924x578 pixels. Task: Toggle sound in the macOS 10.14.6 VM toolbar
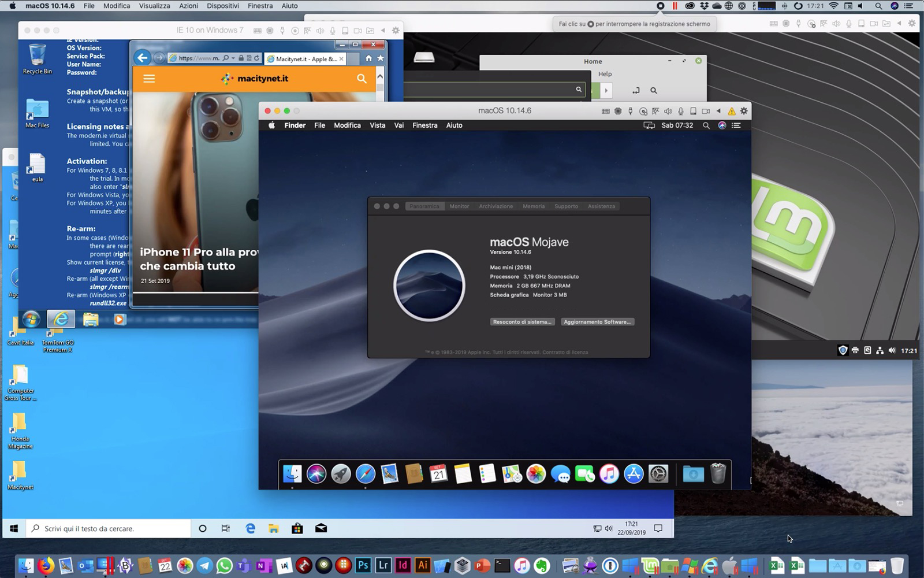click(668, 111)
